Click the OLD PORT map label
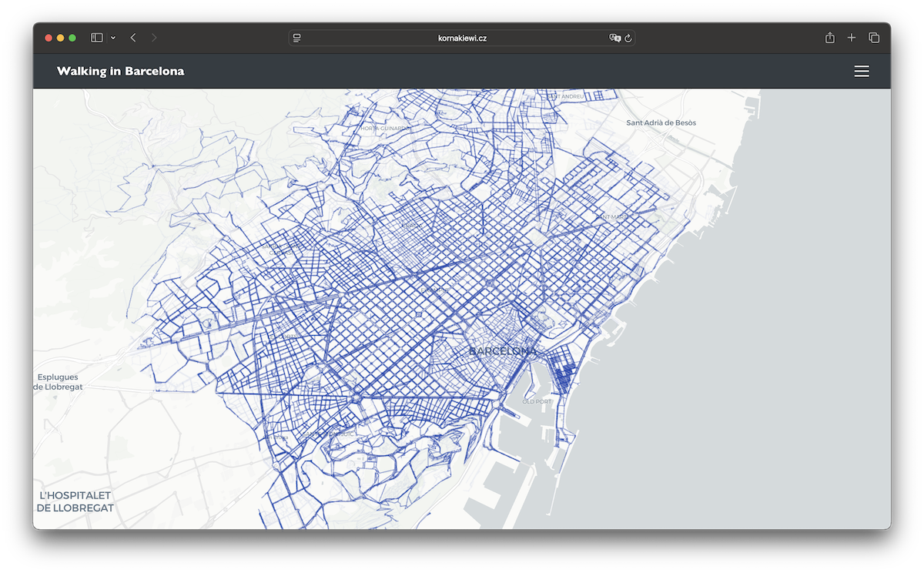The image size is (924, 573). (x=537, y=401)
